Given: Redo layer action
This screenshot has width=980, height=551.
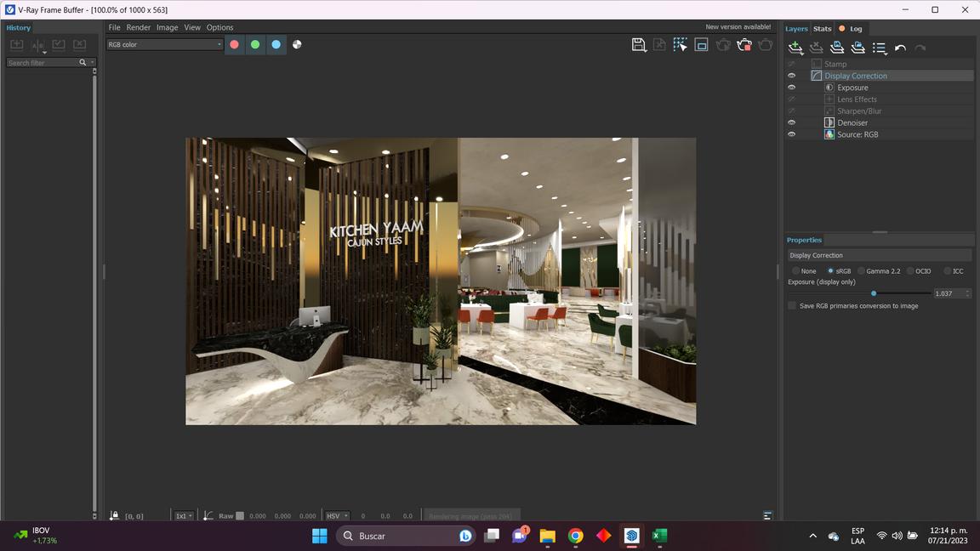Looking at the screenshot, I should (920, 48).
